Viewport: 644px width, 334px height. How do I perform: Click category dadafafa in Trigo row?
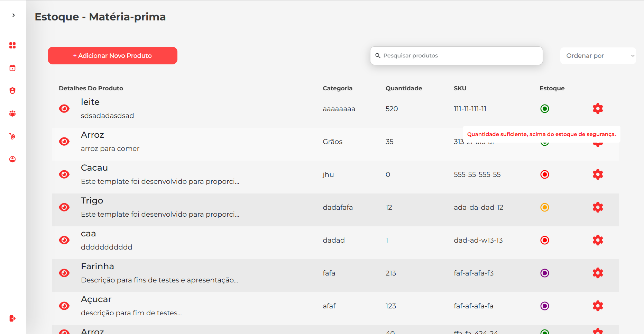click(338, 207)
